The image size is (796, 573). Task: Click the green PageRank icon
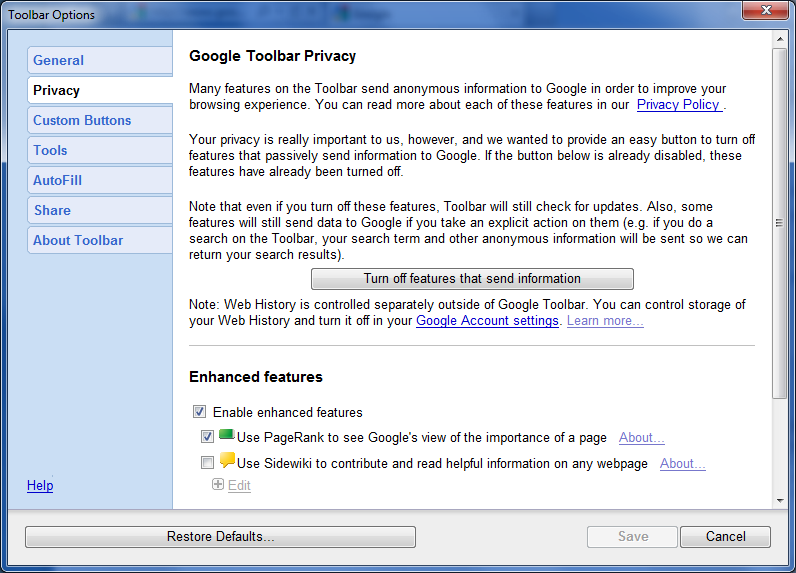(x=226, y=436)
